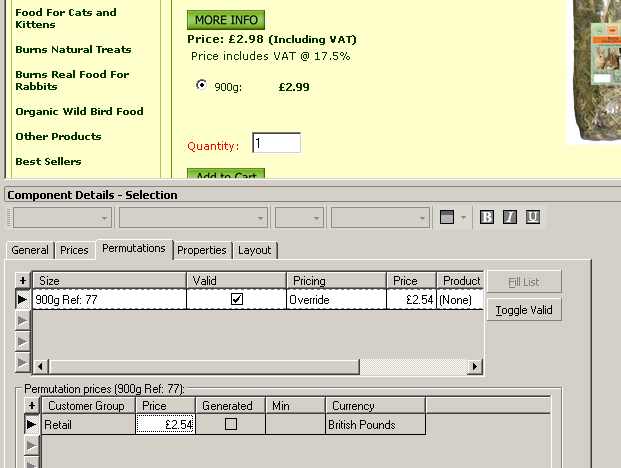Viewport: 621px width, 468px height.
Task: Open the Properties tab
Action: (x=203, y=250)
